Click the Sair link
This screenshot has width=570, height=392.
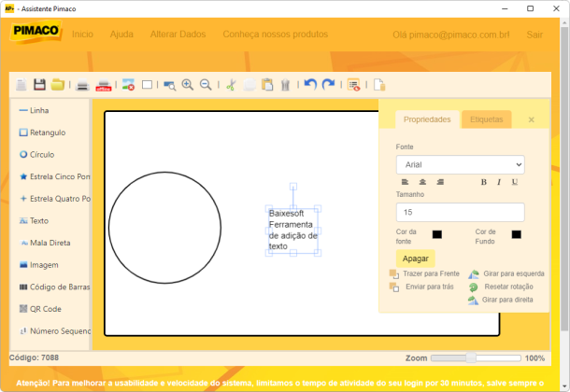tap(534, 35)
